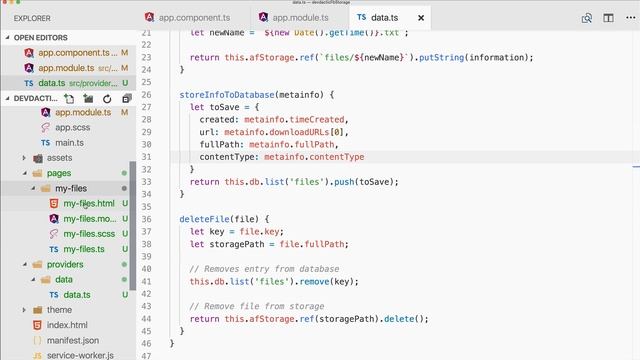Collapse the my-files folder

33,188
